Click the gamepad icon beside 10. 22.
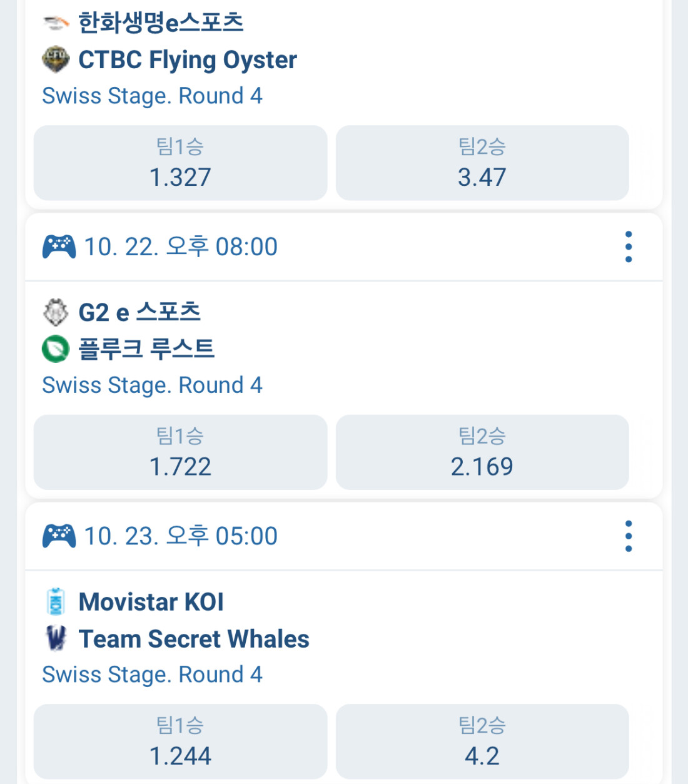The height and width of the screenshot is (784, 688). (x=59, y=247)
